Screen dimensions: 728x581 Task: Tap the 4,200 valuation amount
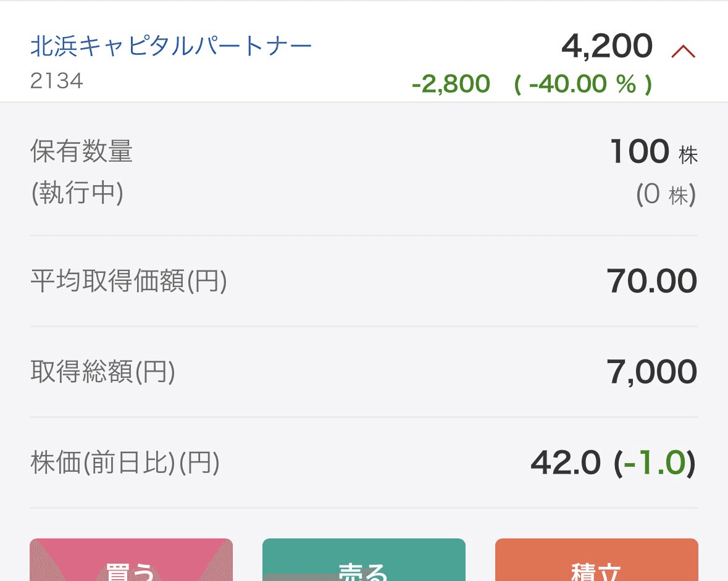pos(606,46)
